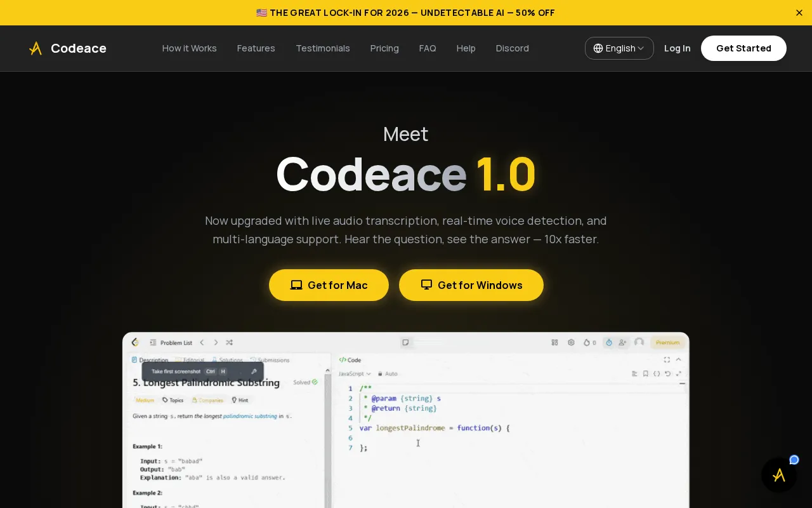
Task: Click the Auto lock option in the editor
Action: (x=388, y=374)
